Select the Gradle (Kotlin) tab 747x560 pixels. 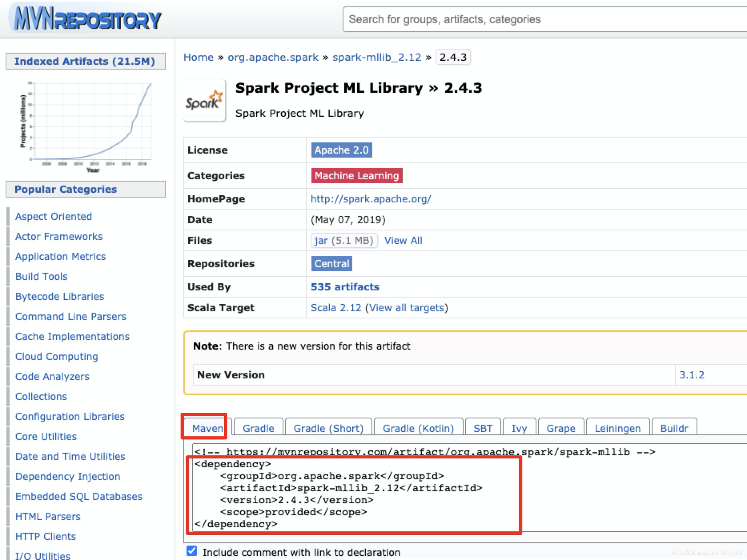click(x=418, y=428)
